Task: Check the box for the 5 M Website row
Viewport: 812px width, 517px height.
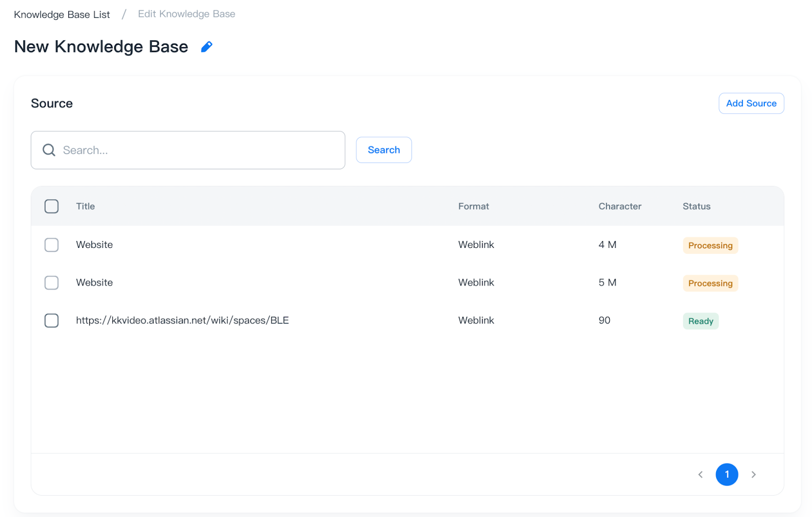Action: [51, 282]
